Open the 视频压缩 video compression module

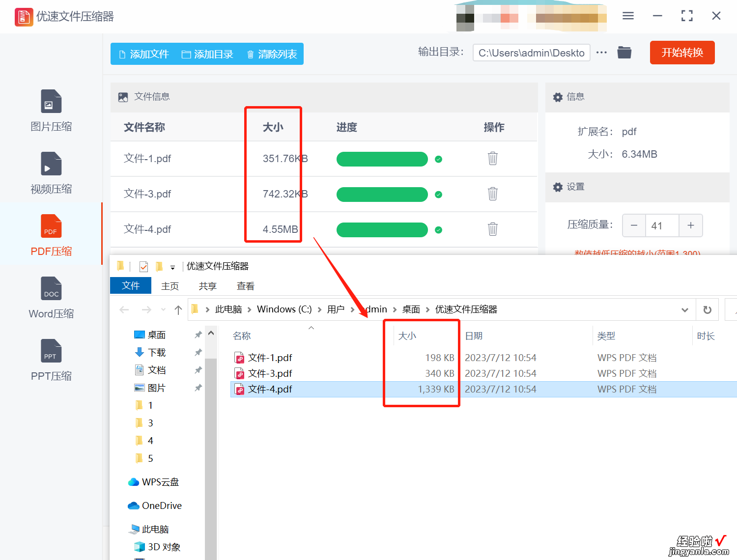(x=51, y=173)
